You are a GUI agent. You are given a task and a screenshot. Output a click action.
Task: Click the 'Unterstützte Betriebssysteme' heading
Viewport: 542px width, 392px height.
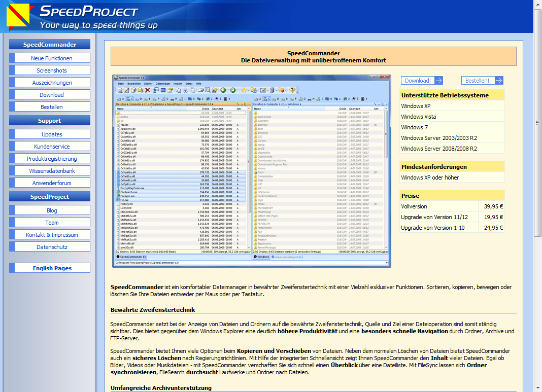(445, 95)
